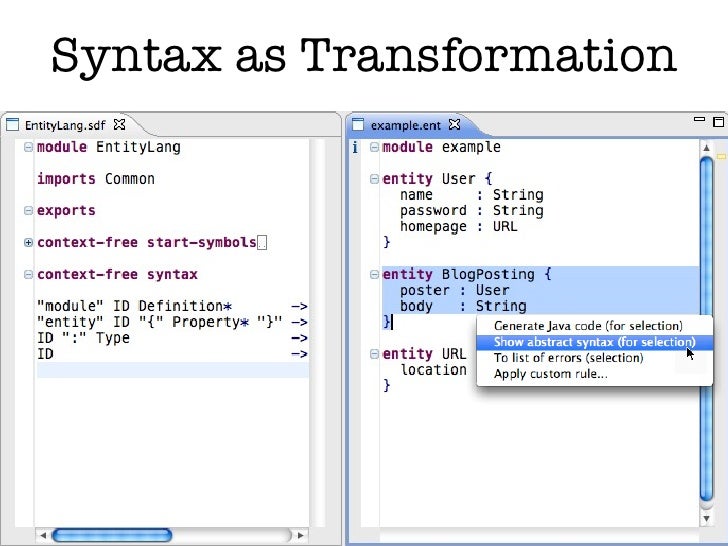Click the "poster" property name
Screen dimensions: 728x546
tap(425, 291)
